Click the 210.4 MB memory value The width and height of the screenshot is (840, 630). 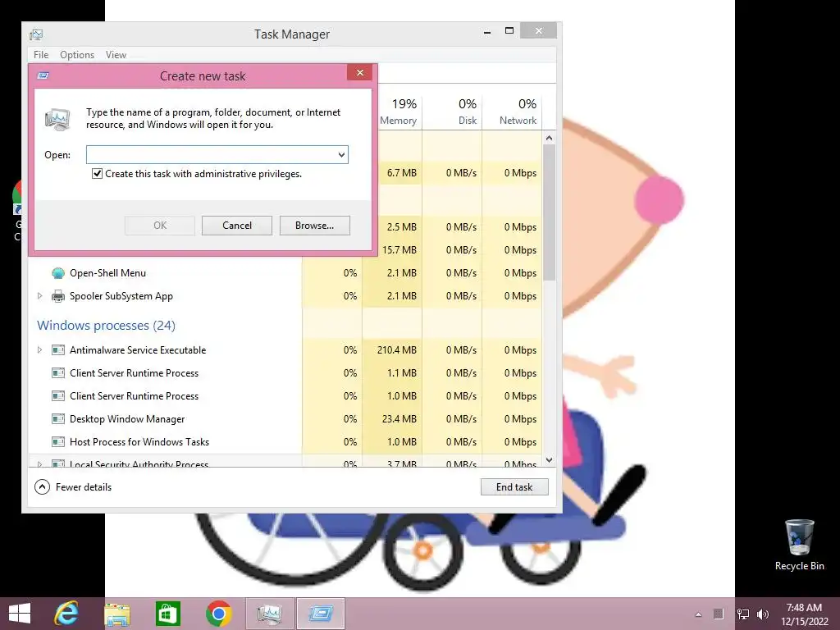point(396,350)
